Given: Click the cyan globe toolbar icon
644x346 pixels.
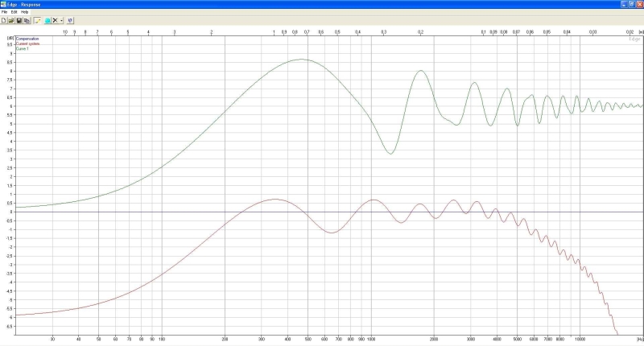Looking at the screenshot, I should tap(47, 20).
